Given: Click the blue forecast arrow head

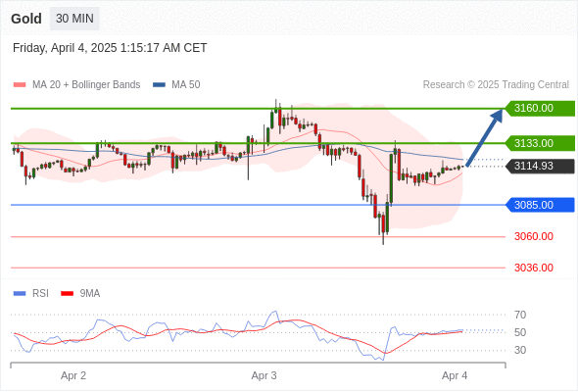Looking at the screenshot, I should coord(498,115).
